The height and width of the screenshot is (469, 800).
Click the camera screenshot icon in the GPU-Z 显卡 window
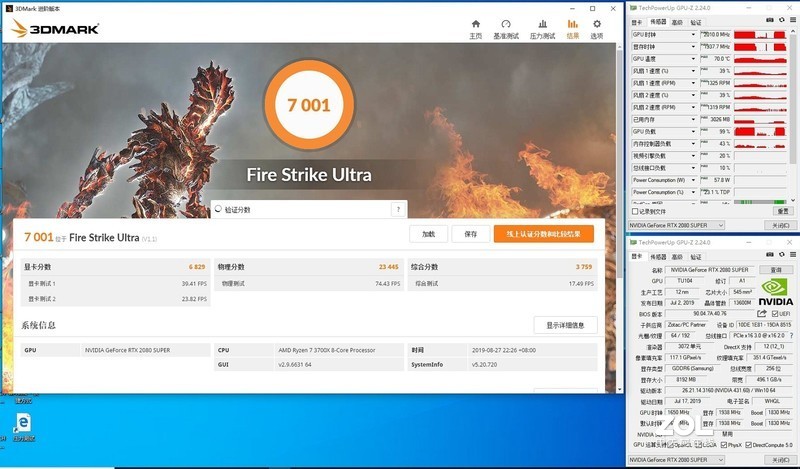(x=770, y=254)
